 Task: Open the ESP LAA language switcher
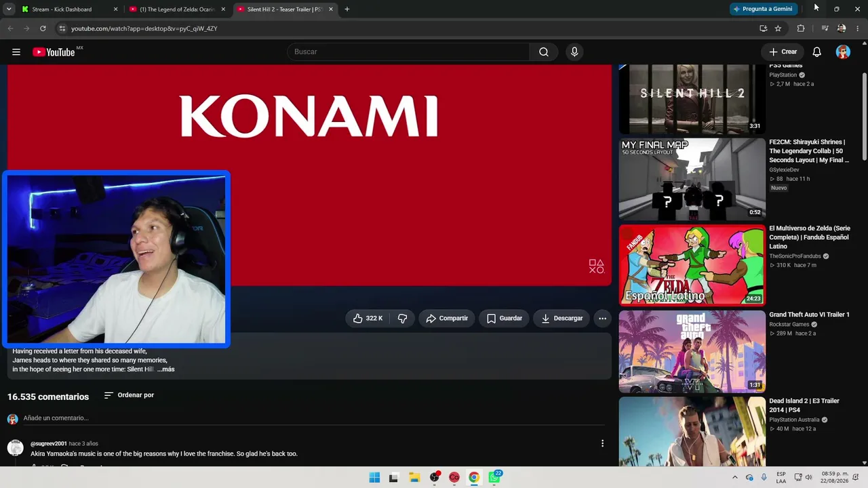[x=781, y=478]
